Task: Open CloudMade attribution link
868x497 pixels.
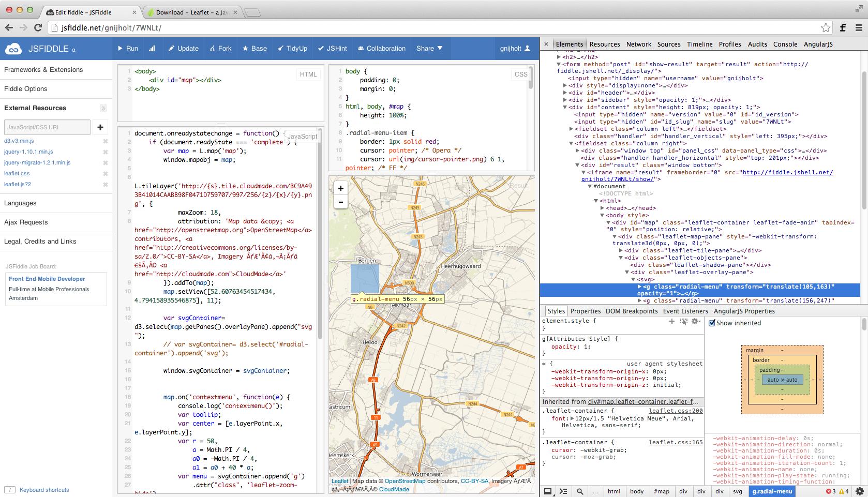Action: tap(394, 489)
